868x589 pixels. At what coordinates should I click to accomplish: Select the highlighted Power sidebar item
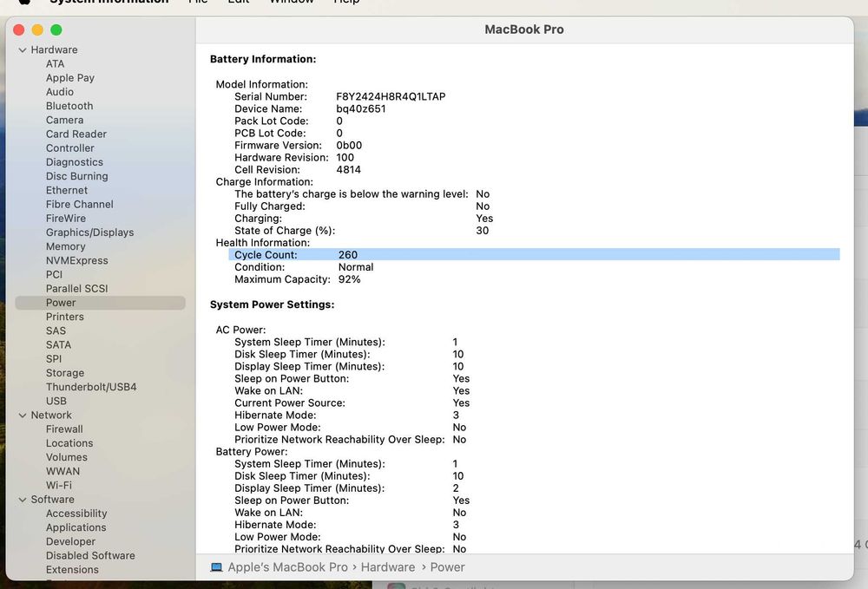[x=100, y=303]
